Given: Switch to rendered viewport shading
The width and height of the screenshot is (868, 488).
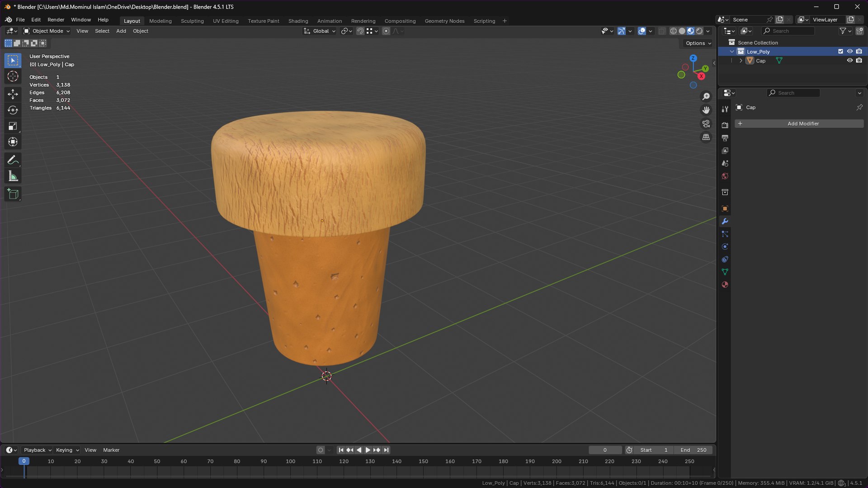Looking at the screenshot, I should coord(699,31).
